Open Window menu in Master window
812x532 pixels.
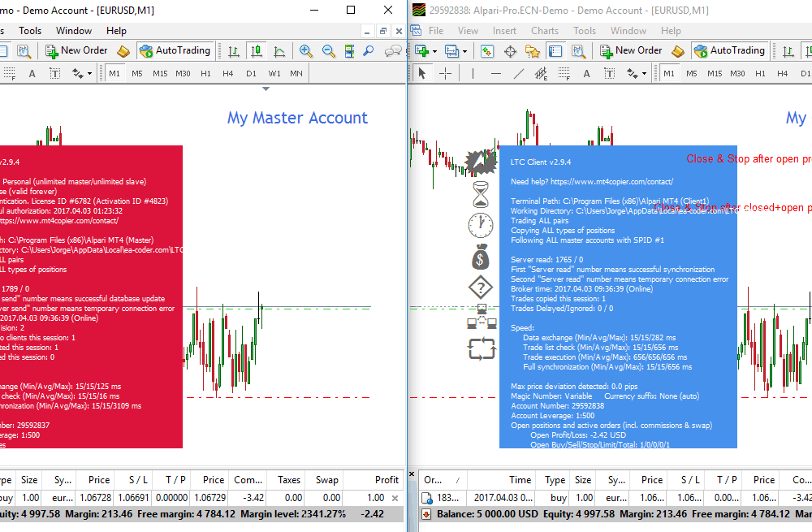[74, 31]
